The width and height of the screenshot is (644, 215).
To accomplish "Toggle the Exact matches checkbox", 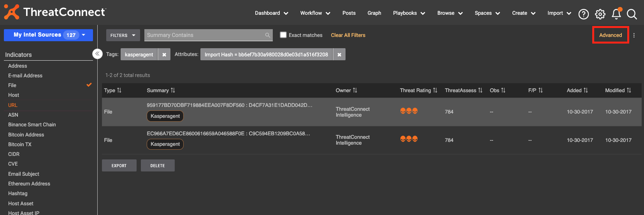I will [283, 35].
